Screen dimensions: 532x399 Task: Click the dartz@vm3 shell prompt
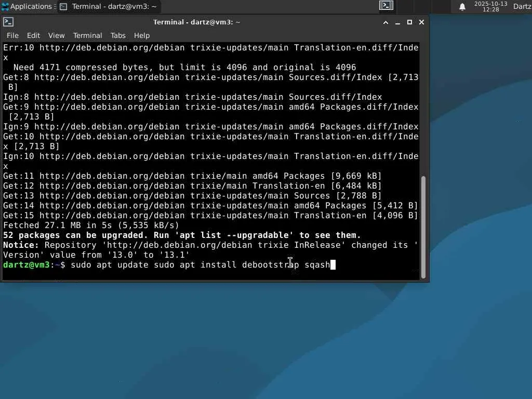pyautogui.click(x=34, y=264)
